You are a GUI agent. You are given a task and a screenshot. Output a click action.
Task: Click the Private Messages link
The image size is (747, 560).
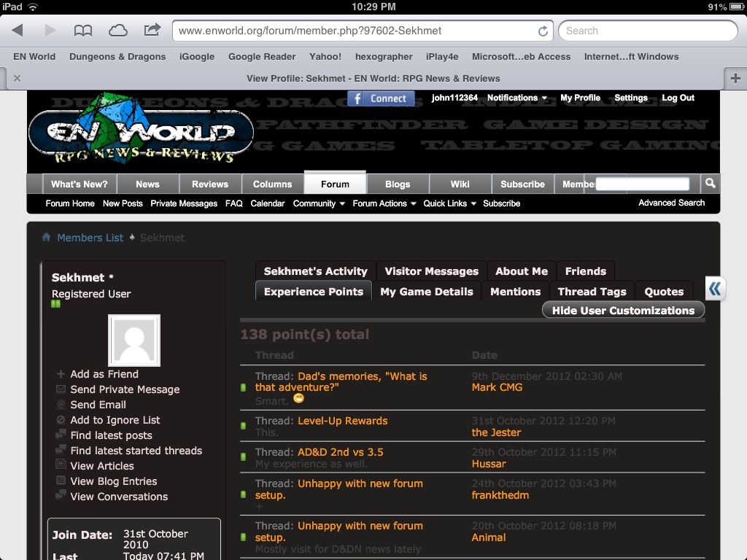click(x=184, y=203)
